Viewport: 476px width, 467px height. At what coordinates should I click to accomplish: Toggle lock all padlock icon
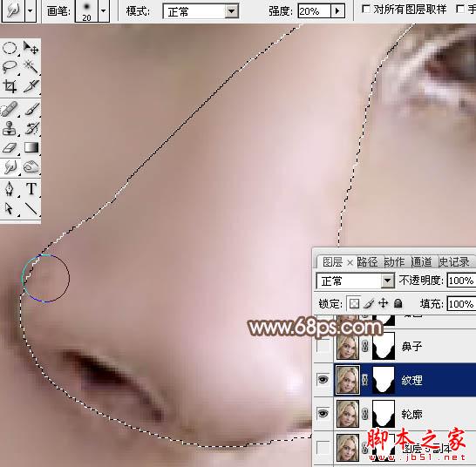(x=398, y=303)
